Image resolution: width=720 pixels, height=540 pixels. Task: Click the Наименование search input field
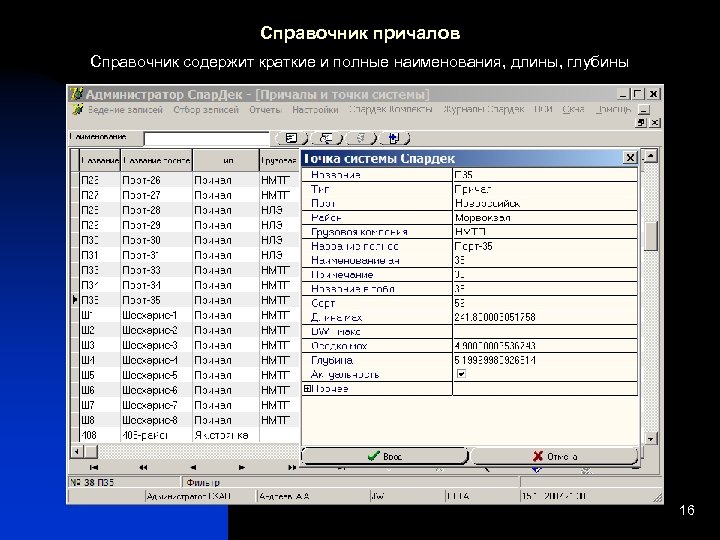[207, 138]
